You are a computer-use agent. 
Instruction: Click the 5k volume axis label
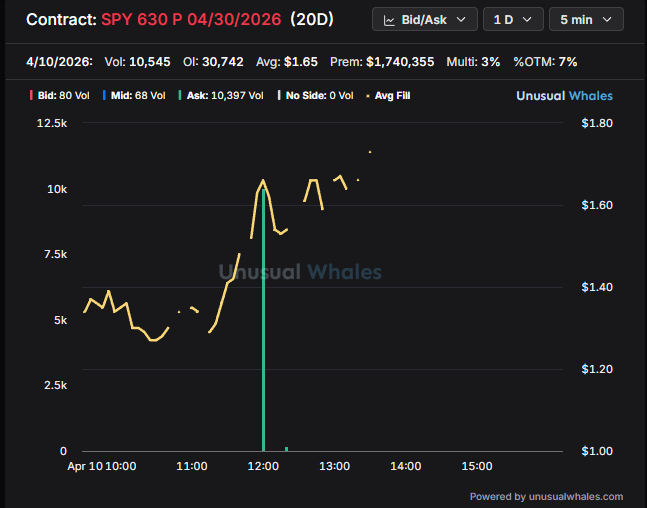(60, 320)
